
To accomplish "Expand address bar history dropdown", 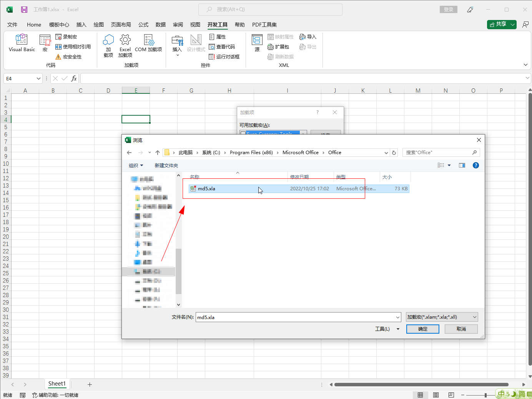I will point(386,153).
